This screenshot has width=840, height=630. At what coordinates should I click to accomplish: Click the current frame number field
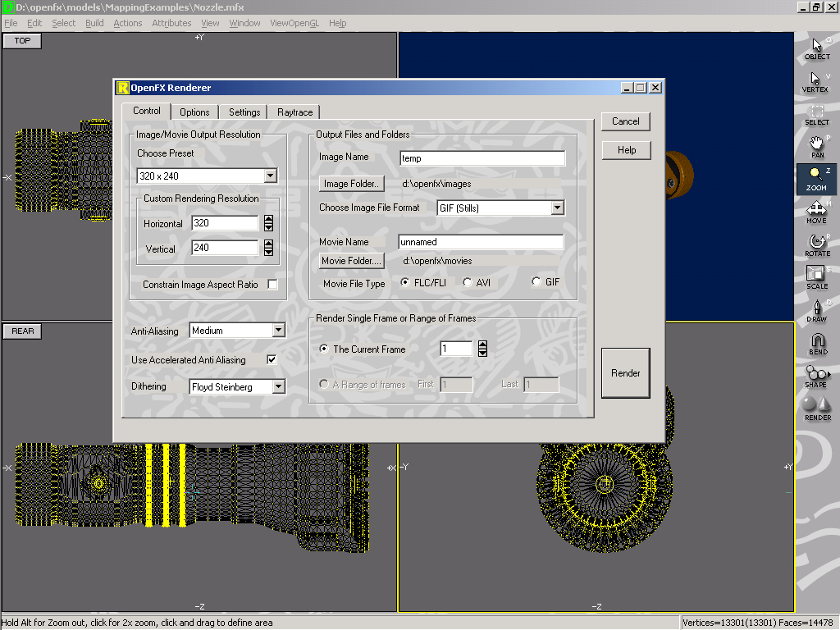click(456, 349)
